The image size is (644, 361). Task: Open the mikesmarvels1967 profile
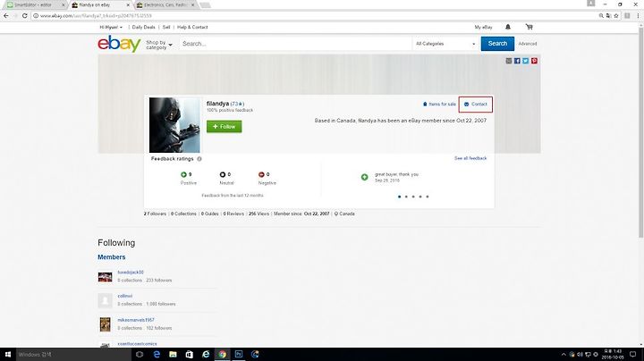click(x=136, y=320)
